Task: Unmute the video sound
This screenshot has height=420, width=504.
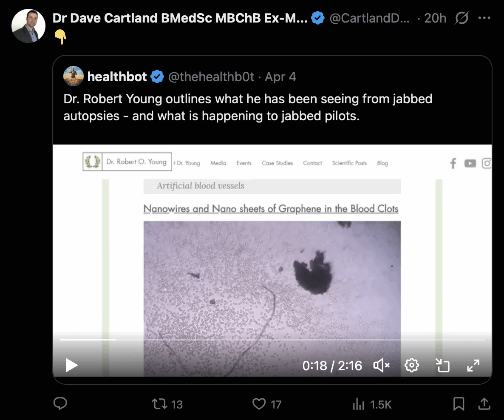Action: point(381,365)
